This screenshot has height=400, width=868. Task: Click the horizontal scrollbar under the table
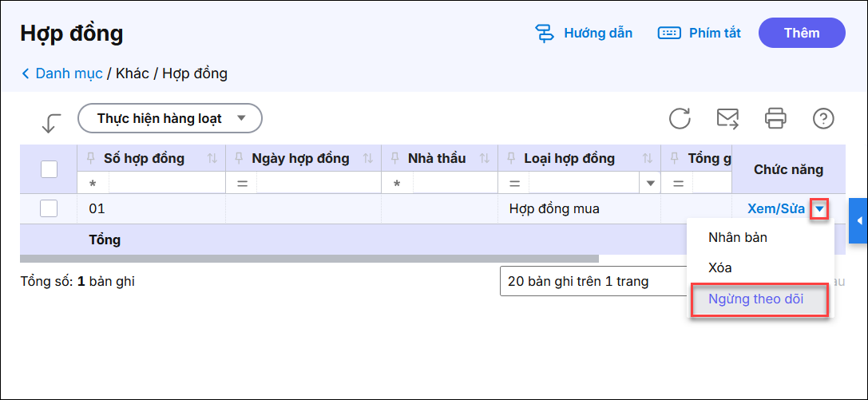308,259
